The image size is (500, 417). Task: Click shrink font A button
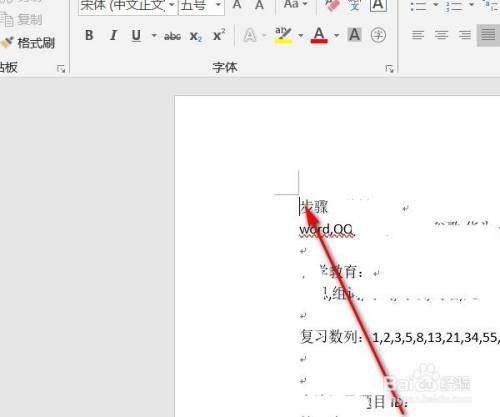tap(259, 5)
